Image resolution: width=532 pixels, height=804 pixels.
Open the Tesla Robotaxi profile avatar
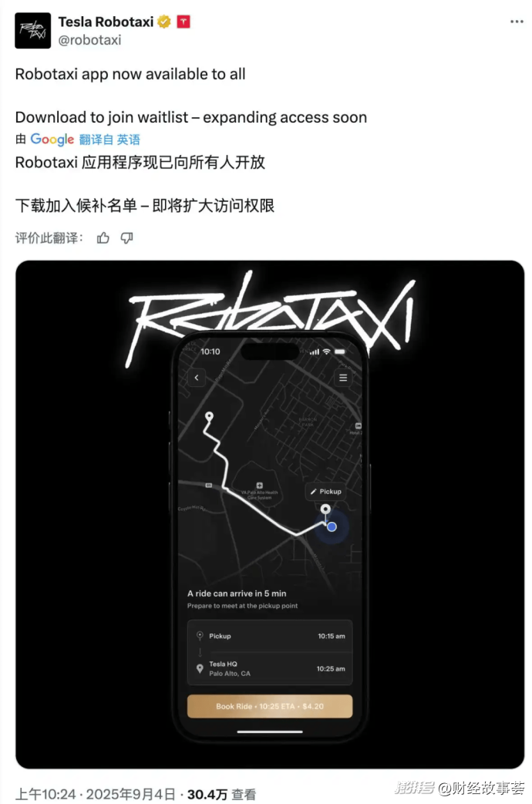pyautogui.click(x=33, y=31)
